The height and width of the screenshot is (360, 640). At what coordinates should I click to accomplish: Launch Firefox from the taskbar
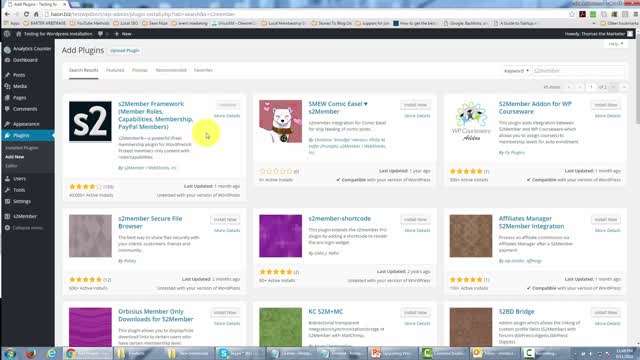pyautogui.click(x=31, y=353)
